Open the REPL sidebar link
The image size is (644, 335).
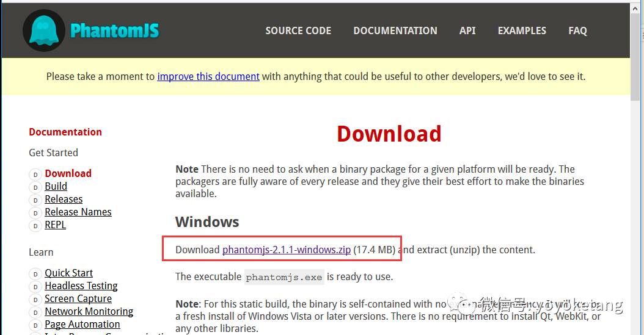56,225
